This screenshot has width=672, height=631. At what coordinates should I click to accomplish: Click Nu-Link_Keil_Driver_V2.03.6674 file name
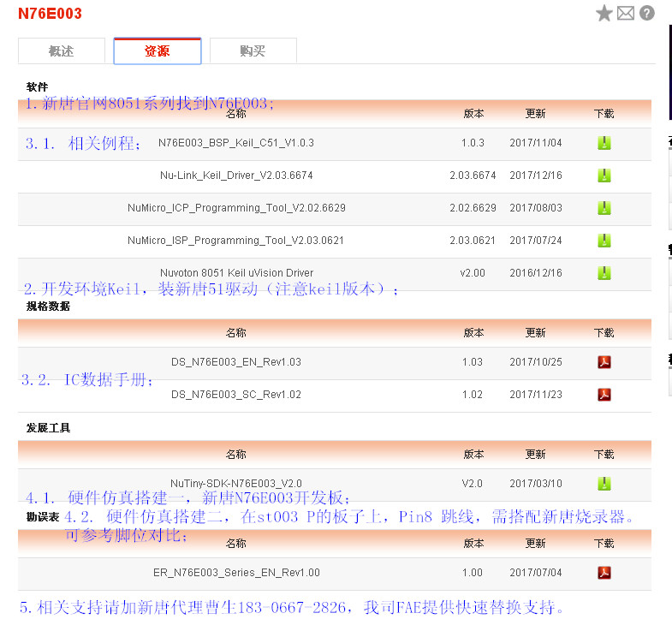click(236, 176)
